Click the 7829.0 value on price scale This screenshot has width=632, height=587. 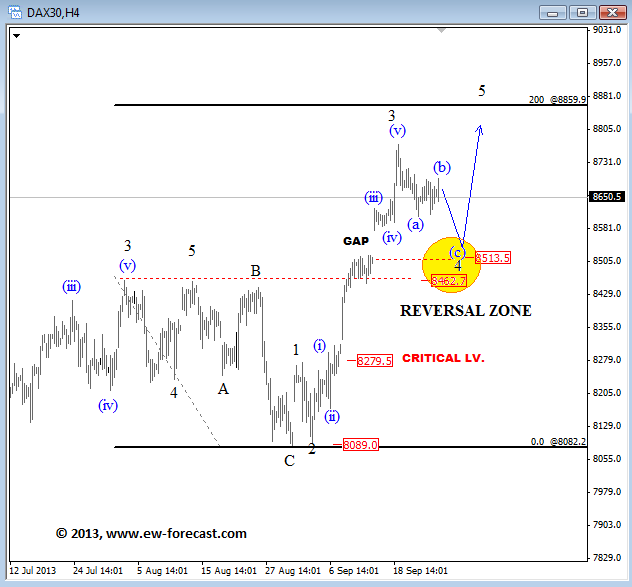click(x=607, y=558)
